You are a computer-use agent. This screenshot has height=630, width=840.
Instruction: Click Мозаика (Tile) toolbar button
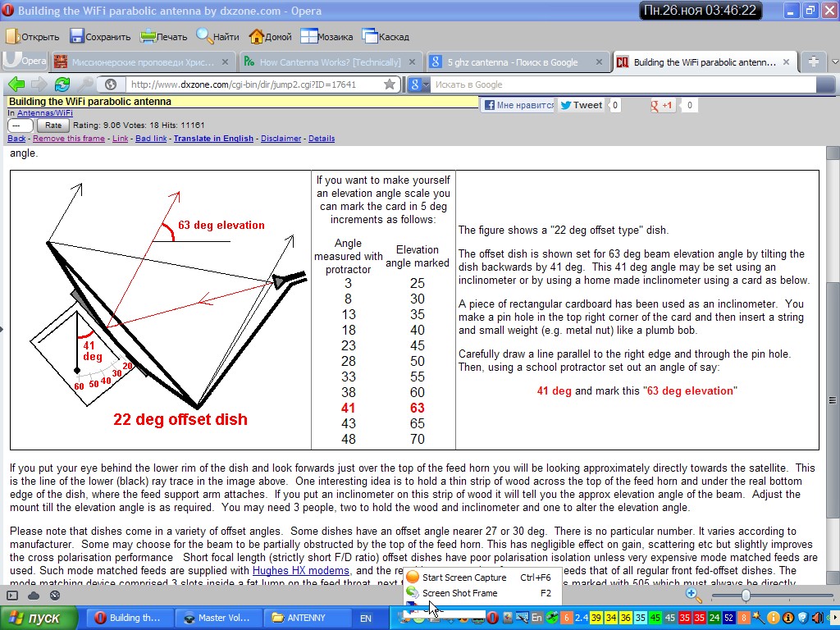tap(326, 36)
